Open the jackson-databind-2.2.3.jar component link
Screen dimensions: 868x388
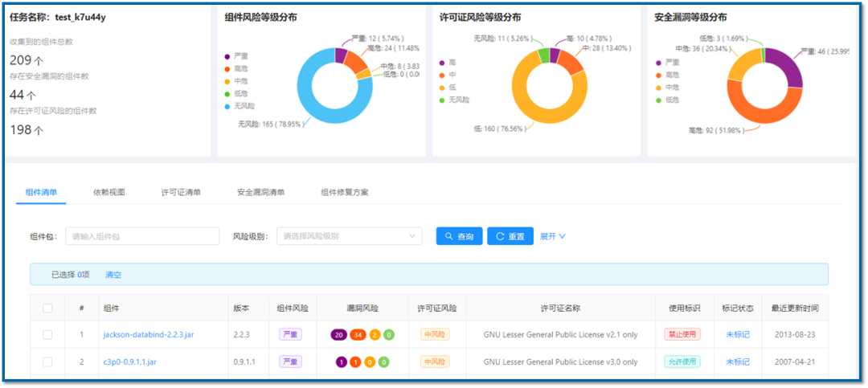pos(148,334)
